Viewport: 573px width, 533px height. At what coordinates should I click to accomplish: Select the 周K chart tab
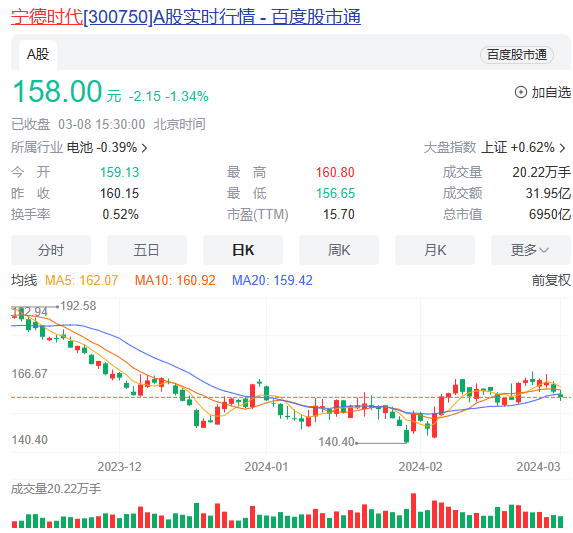click(339, 250)
